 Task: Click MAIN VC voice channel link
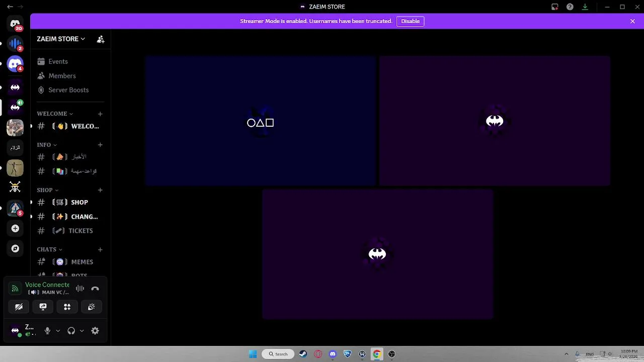coord(49,293)
